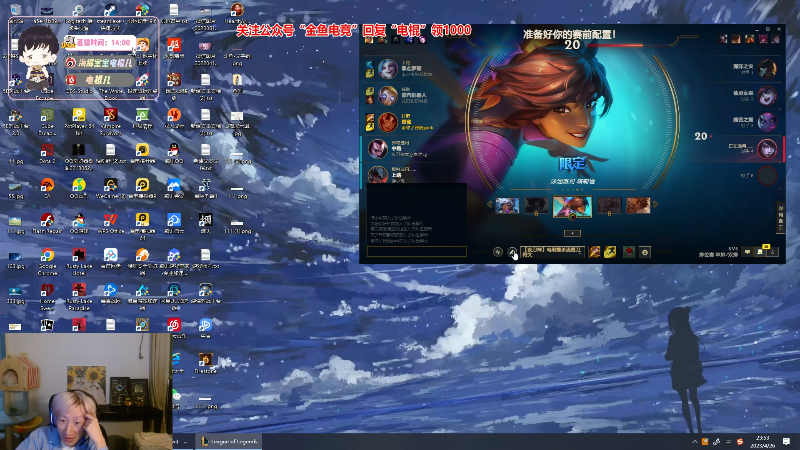Show next skins with right carousel arrow
800x450 pixels.
(x=656, y=205)
